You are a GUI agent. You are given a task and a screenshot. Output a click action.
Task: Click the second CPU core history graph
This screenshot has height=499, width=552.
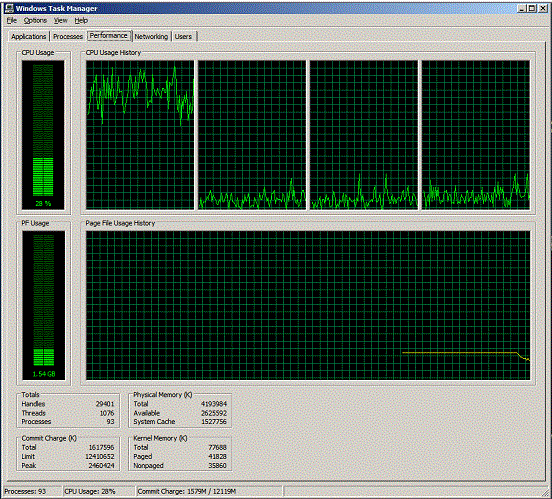click(252, 135)
